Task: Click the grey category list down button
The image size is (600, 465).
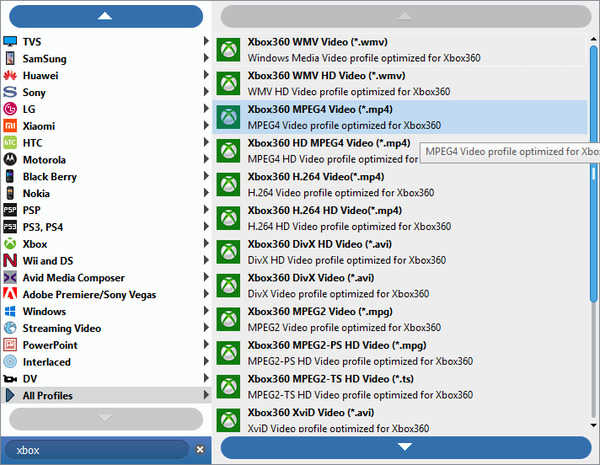Action: [x=106, y=419]
